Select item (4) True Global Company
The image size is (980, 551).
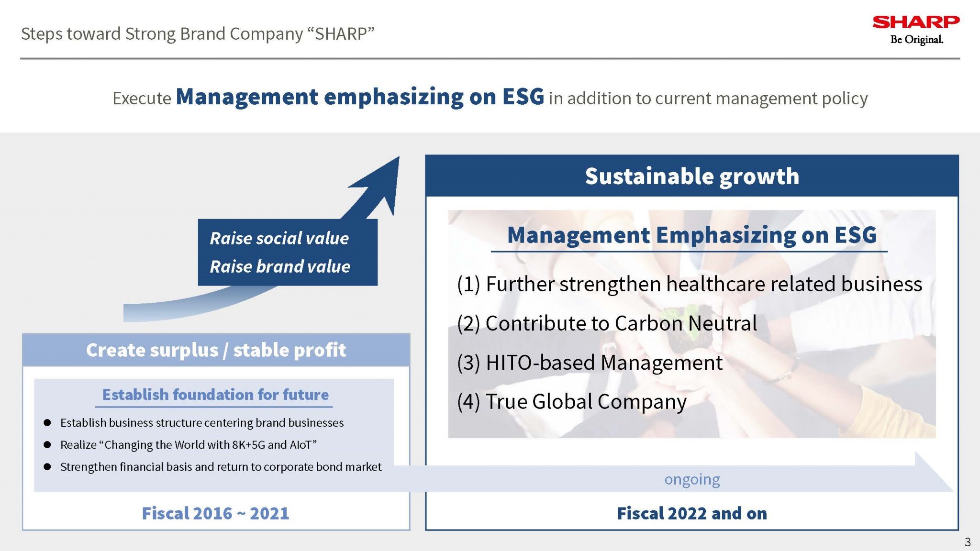pos(571,402)
